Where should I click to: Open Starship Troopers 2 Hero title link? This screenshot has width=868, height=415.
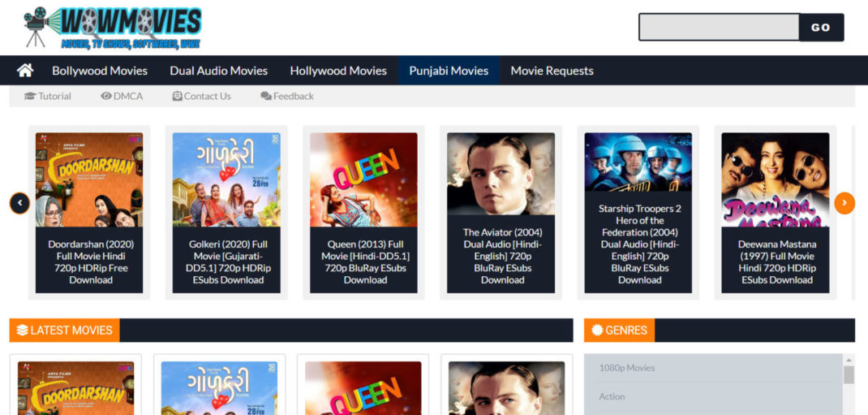[640, 244]
